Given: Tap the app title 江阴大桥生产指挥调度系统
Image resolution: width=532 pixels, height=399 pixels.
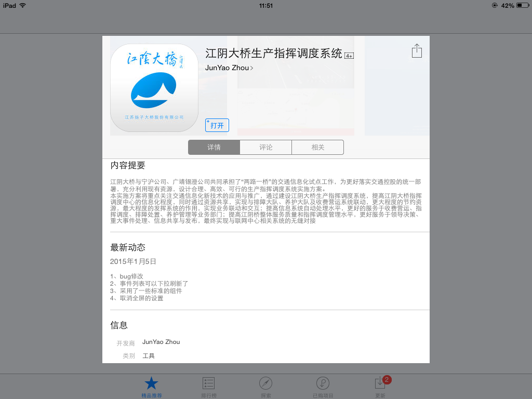Looking at the screenshot, I should (273, 54).
